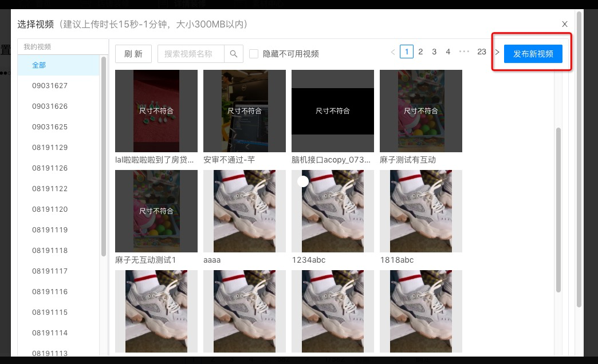The width and height of the screenshot is (598, 364).
Task: Select folder 09031627
Action: (x=58, y=86)
